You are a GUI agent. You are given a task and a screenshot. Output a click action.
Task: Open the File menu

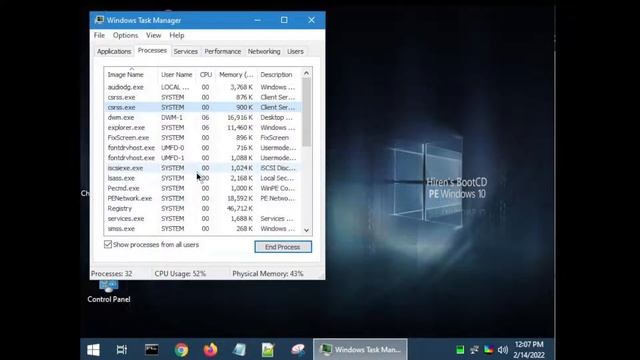point(99,36)
